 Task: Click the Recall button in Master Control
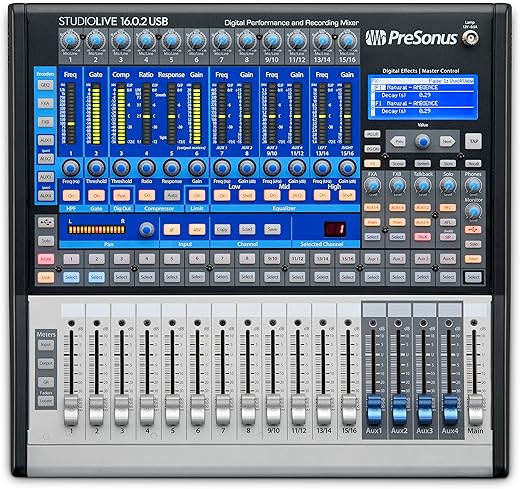click(473, 163)
